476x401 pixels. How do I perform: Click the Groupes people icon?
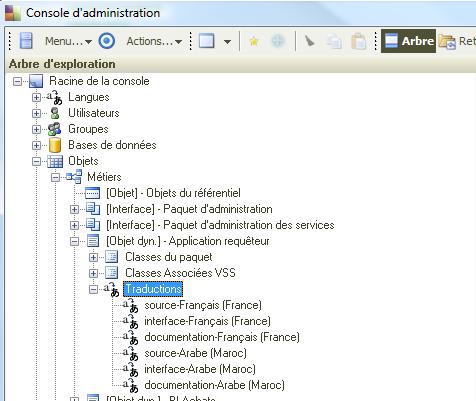coord(54,129)
